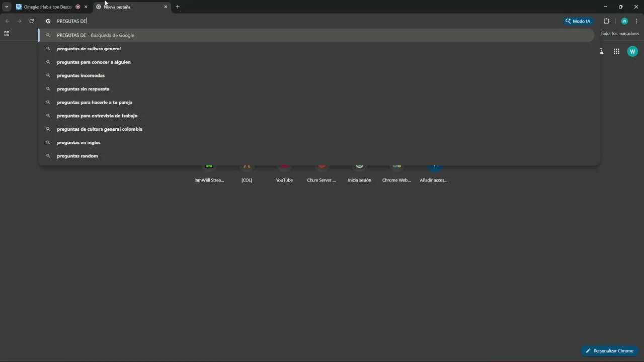The width and height of the screenshot is (644, 362).
Task: Choose suggestion preguntas para conocer a alguien
Action: 316,62
